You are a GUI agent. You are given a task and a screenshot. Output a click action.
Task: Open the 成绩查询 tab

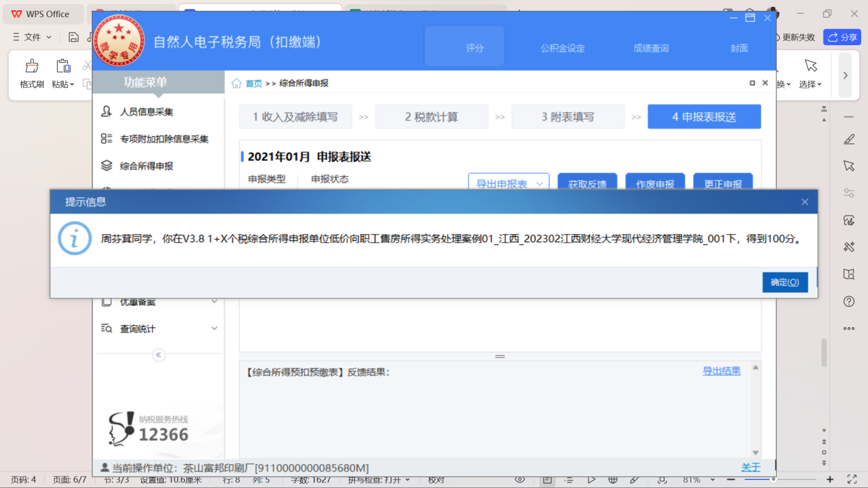click(650, 48)
